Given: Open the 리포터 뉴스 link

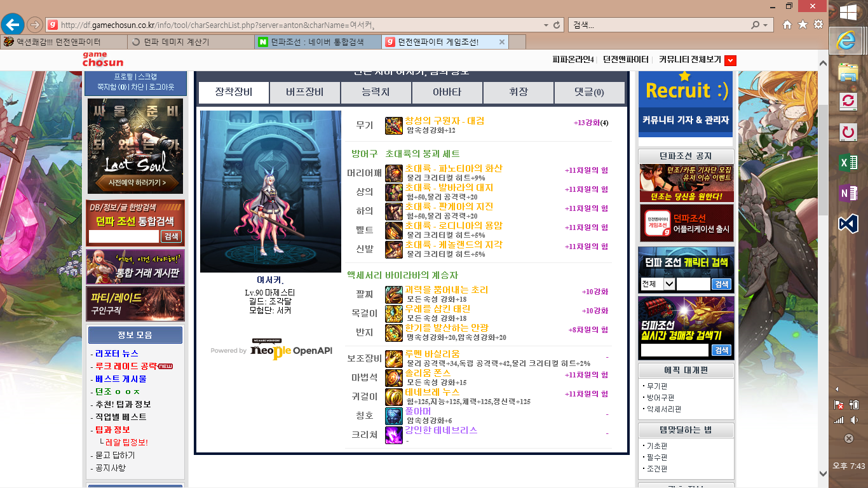Looking at the screenshot, I should click(x=117, y=353).
